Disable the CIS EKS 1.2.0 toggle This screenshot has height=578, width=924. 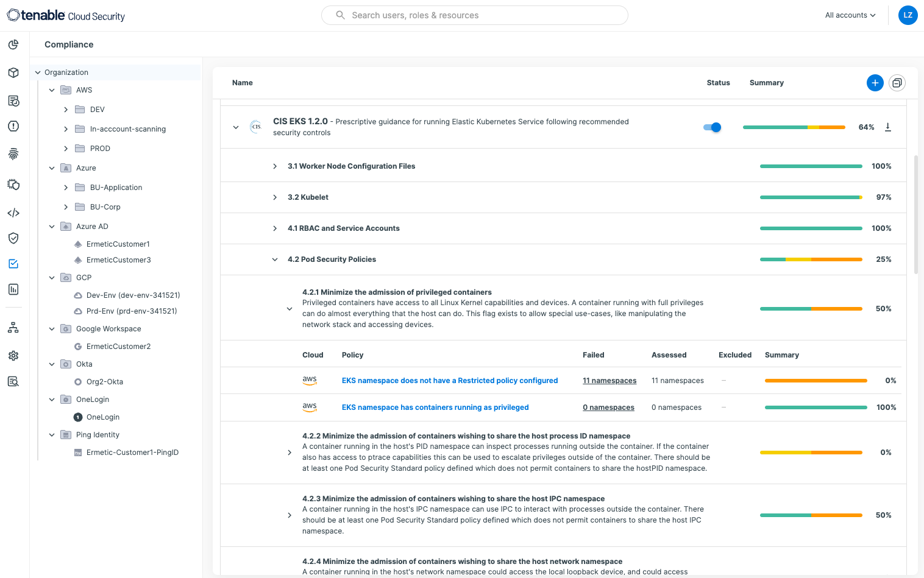click(711, 127)
